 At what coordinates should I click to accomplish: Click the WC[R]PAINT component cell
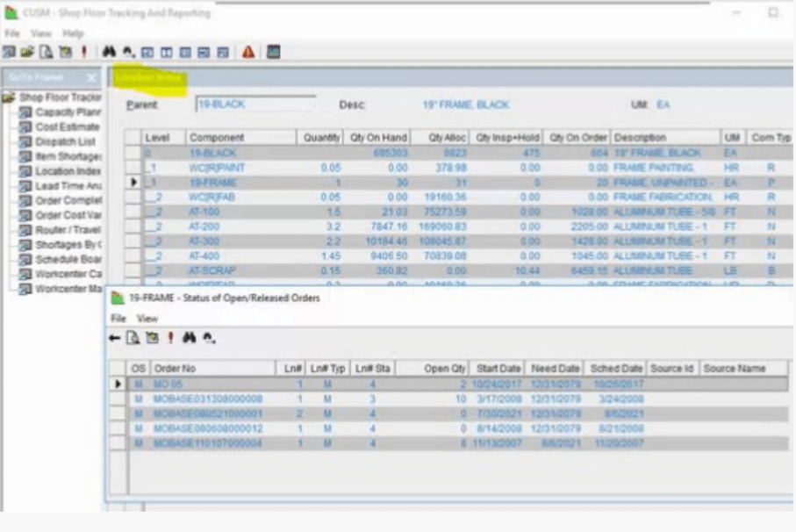pos(240,168)
